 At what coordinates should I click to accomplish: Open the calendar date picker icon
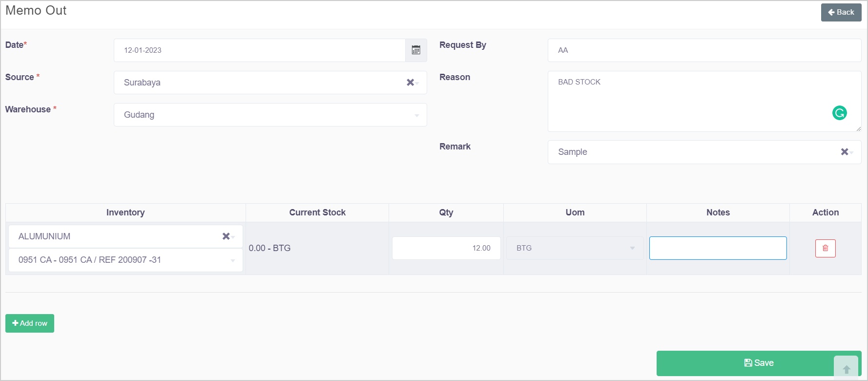pos(416,50)
